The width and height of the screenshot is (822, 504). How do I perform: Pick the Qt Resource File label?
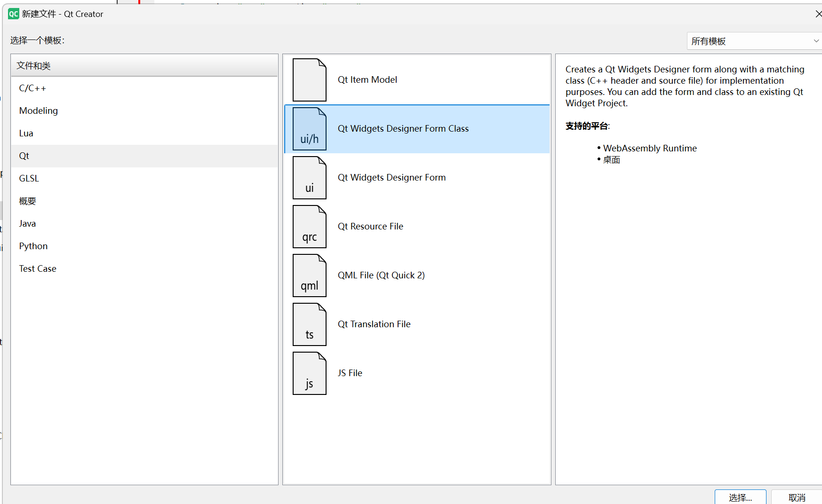coord(370,227)
